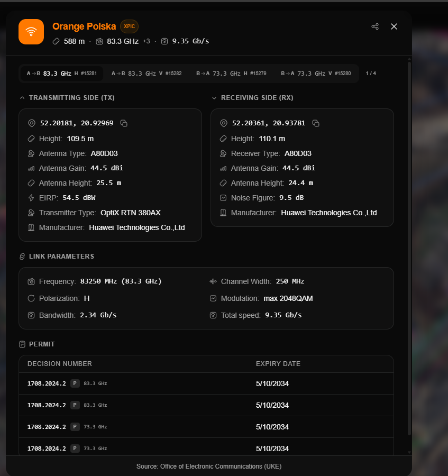Image resolution: width=448 pixels, height=476 pixels.
Task: Click the DECISION NUMBER column header
Action: click(59, 364)
